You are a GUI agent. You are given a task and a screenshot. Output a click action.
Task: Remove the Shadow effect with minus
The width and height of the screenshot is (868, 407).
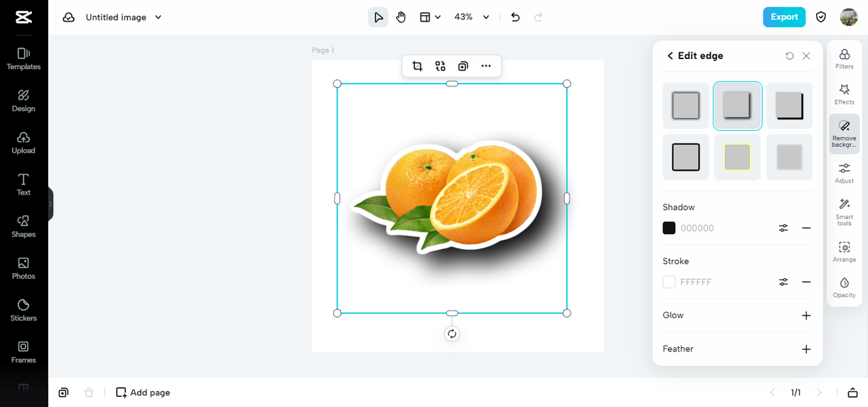point(806,228)
